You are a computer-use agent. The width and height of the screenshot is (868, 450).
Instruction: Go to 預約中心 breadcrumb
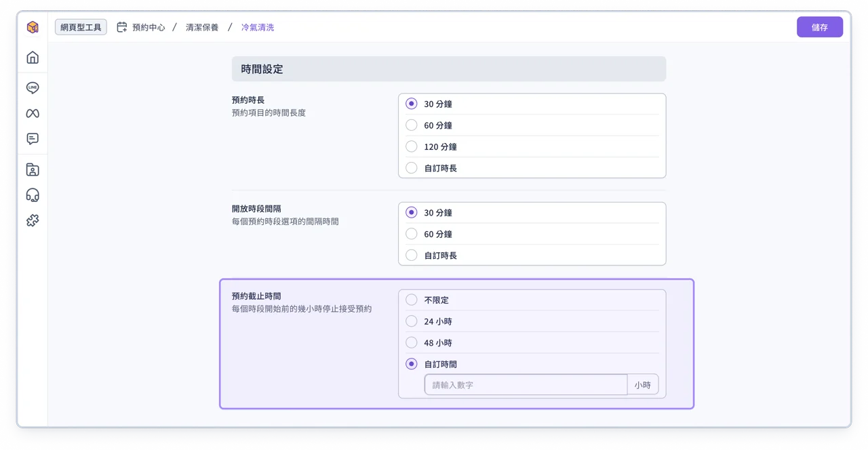pos(149,27)
